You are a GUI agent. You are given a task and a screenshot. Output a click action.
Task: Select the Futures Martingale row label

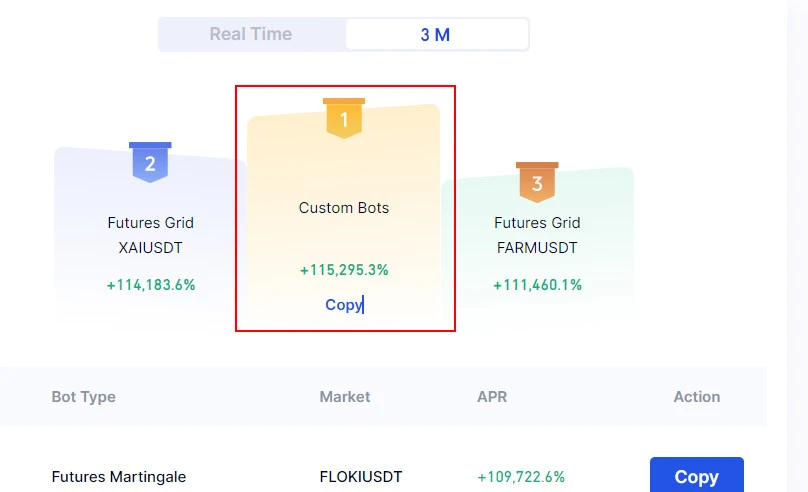[x=119, y=477]
